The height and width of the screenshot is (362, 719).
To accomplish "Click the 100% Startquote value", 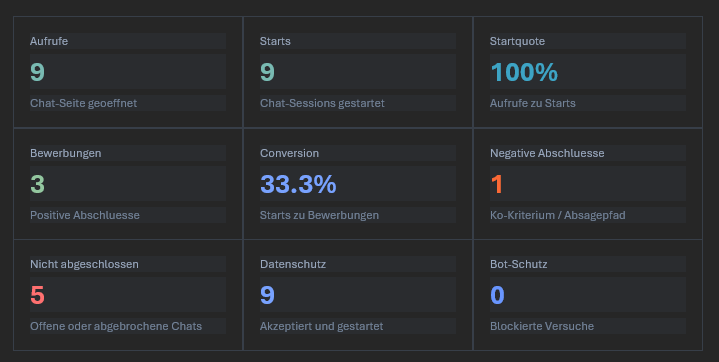I will [x=524, y=72].
